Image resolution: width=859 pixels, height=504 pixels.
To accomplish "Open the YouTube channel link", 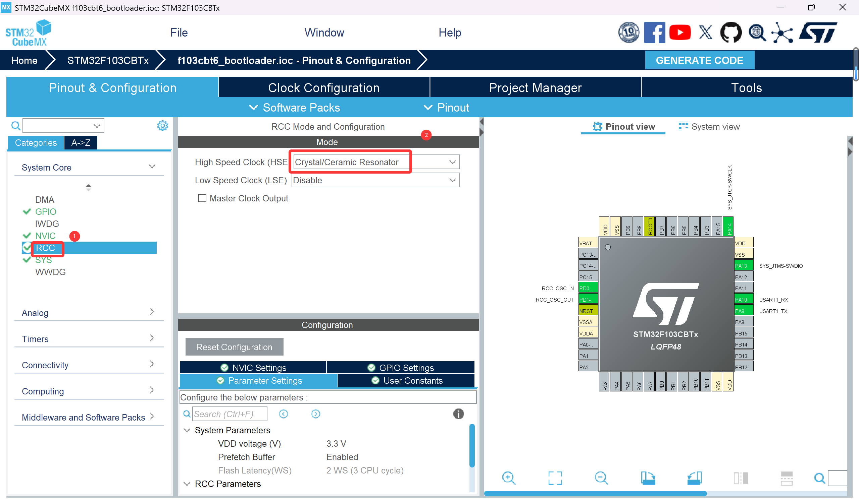I will (680, 32).
